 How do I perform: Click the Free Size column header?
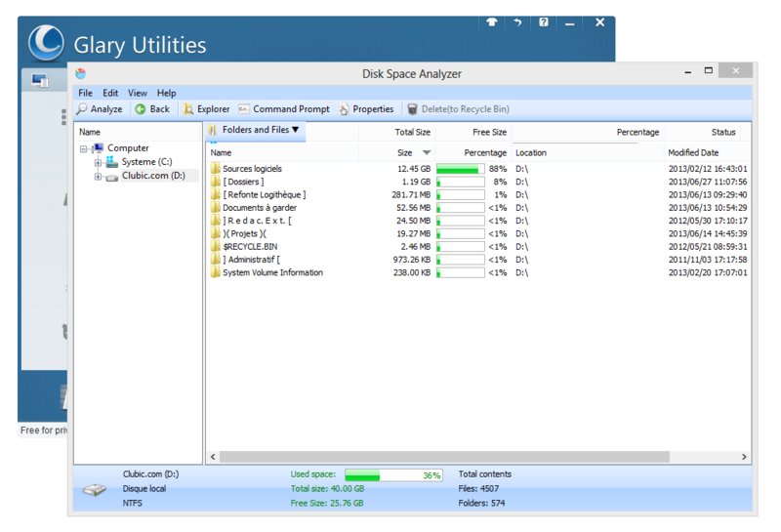(x=490, y=132)
